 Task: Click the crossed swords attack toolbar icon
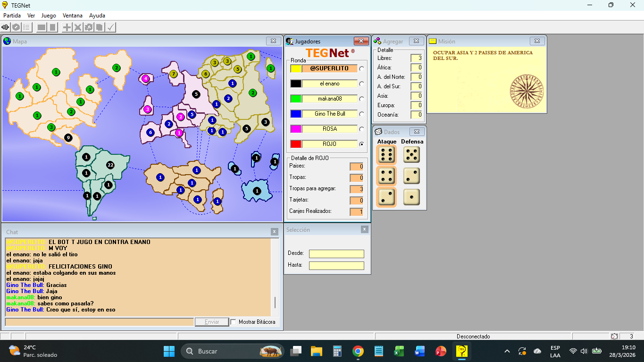coord(78,27)
